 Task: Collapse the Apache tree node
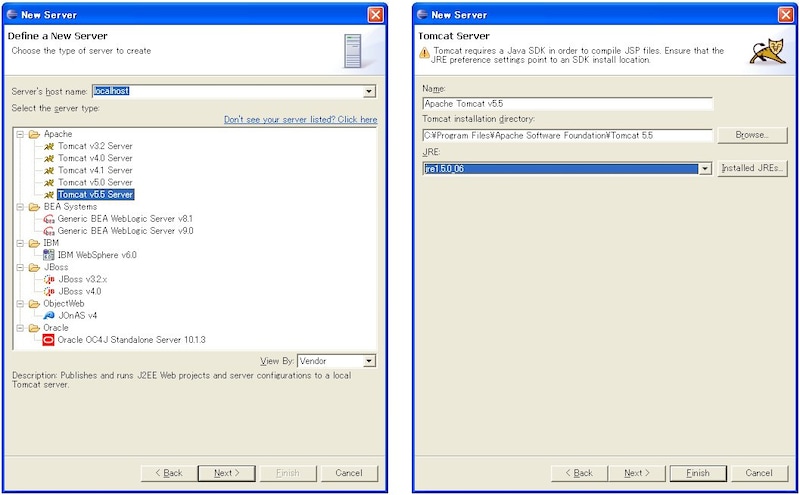click(20, 134)
